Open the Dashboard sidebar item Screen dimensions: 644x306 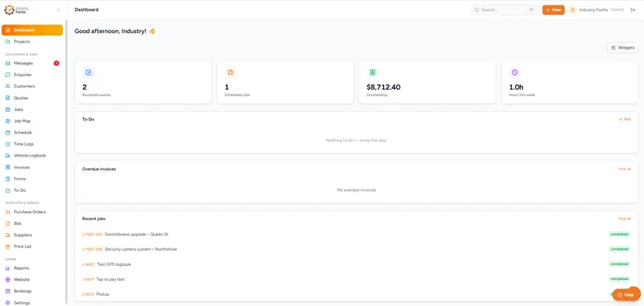click(32, 30)
